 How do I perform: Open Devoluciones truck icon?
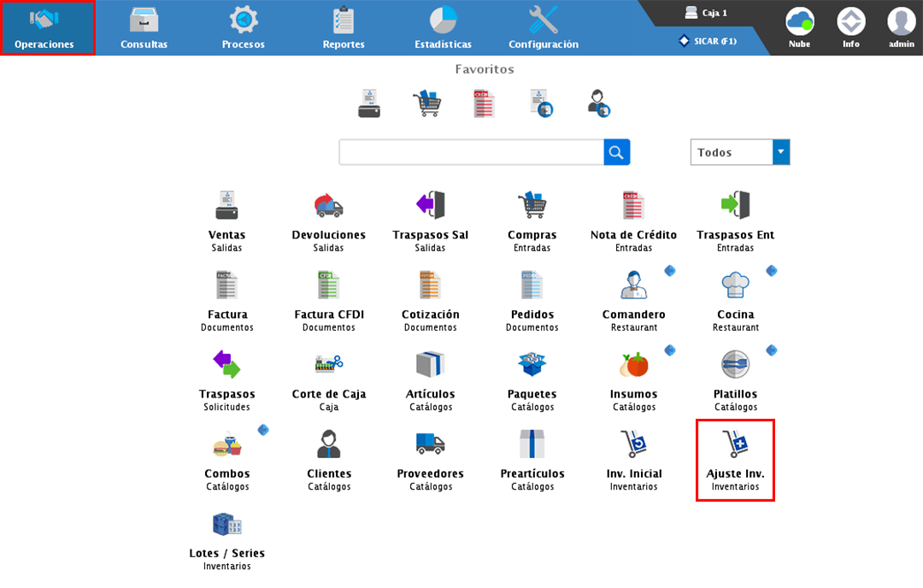tap(328, 206)
